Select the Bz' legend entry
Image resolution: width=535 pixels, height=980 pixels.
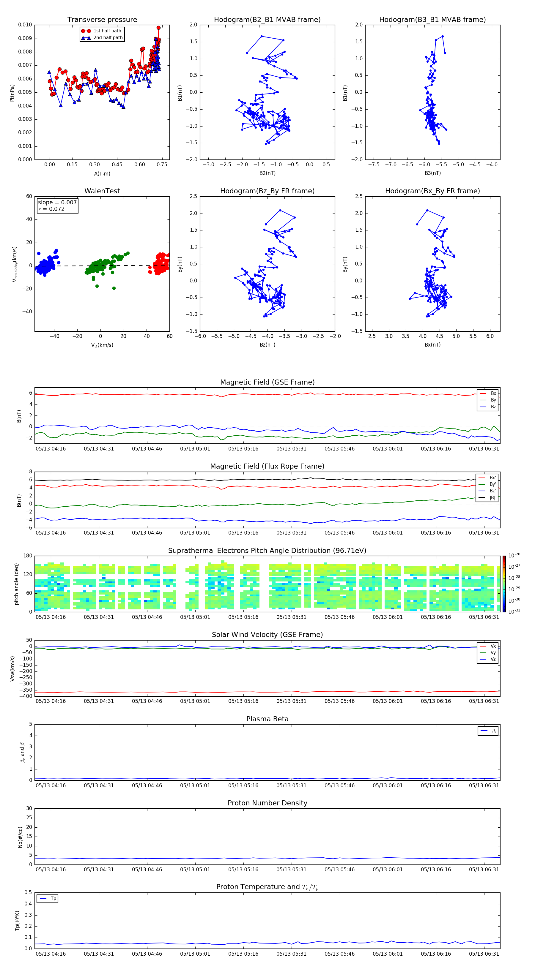coord(487,491)
